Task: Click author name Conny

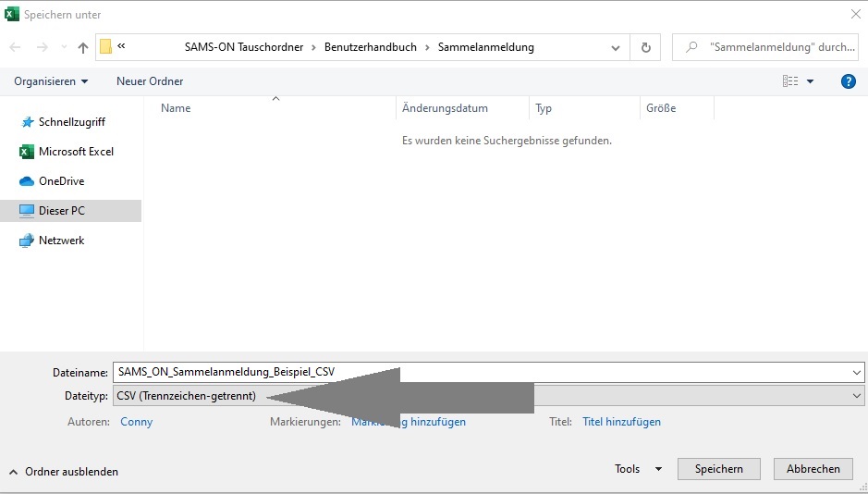Action: click(x=136, y=422)
